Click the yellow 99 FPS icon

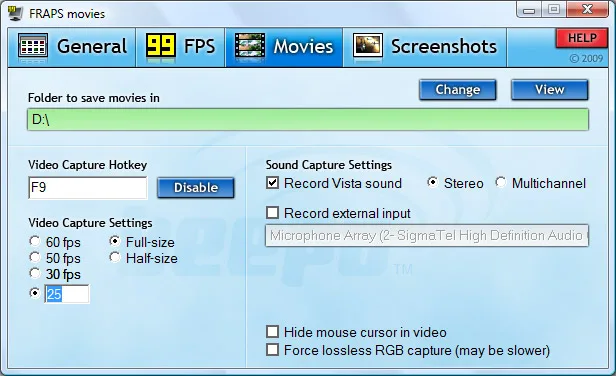tap(160, 46)
